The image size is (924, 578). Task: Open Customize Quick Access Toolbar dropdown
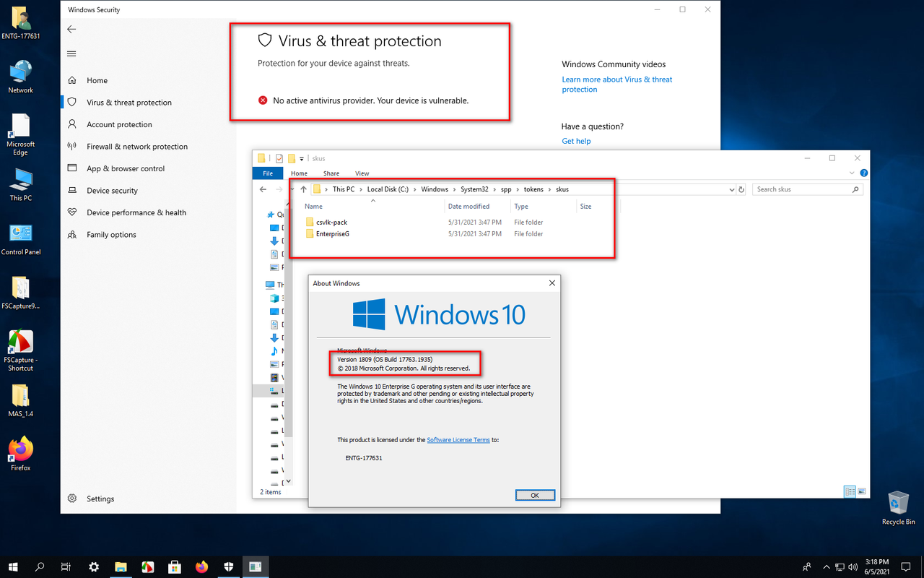point(302,158)
